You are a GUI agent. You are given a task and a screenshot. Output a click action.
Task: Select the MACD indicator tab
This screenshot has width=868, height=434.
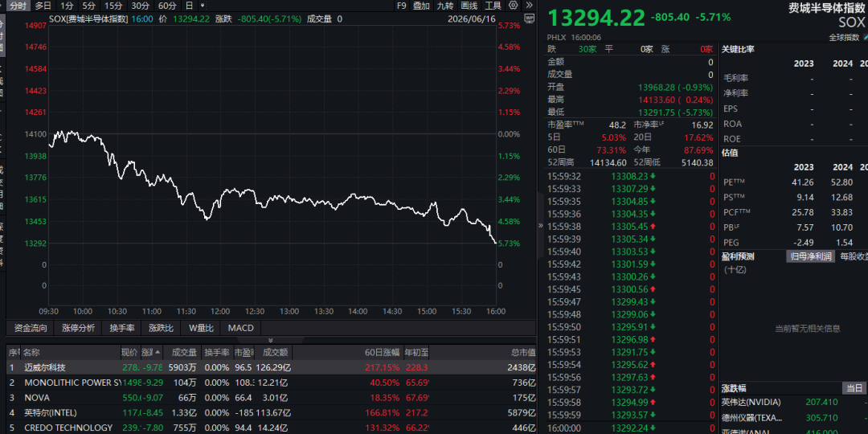(241, 328)
